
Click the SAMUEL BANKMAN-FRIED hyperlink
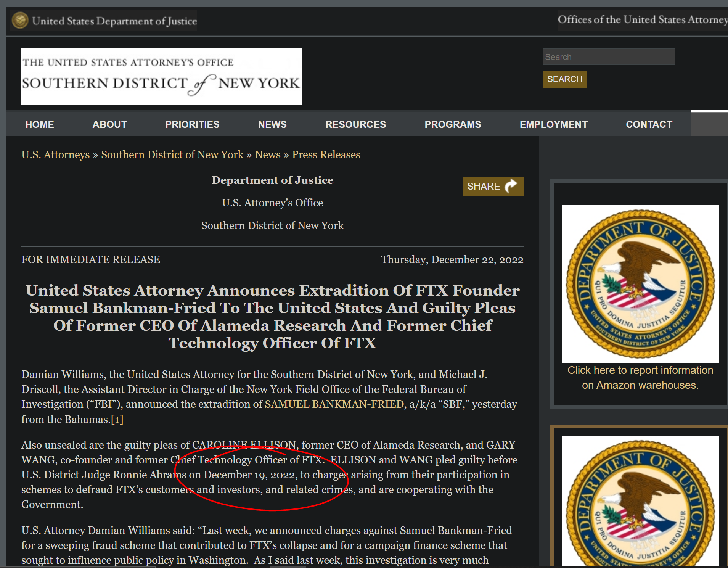(x=334, y=404)
